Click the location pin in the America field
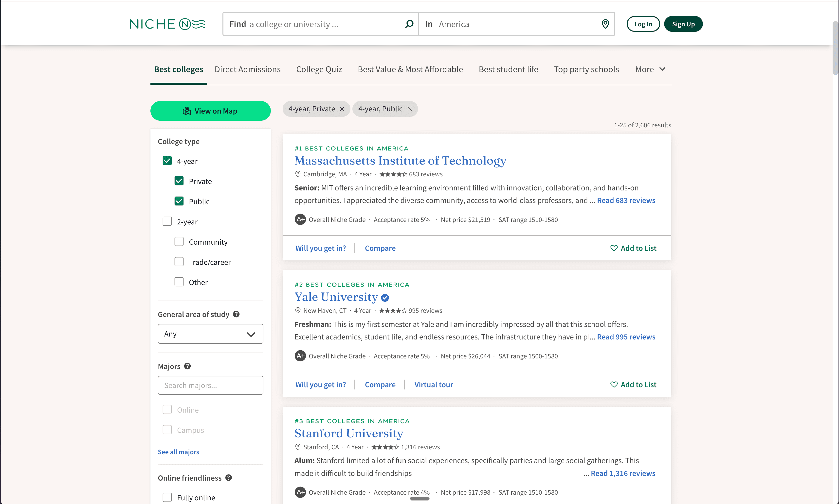The width and height of the screenshot is (839, 504). point(605,24)
